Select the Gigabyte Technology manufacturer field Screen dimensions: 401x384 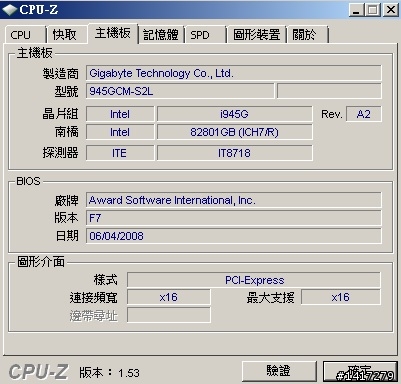coord(234,73)
